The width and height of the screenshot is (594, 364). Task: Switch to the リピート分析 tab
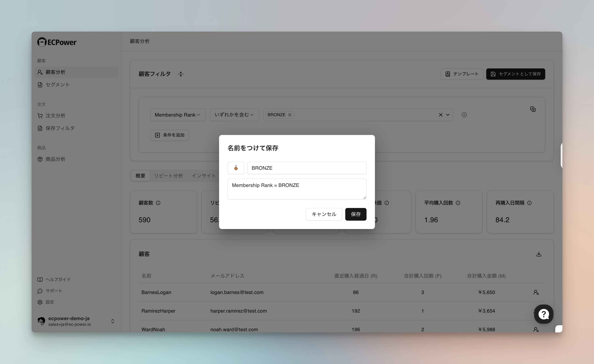tap(168, 176)
